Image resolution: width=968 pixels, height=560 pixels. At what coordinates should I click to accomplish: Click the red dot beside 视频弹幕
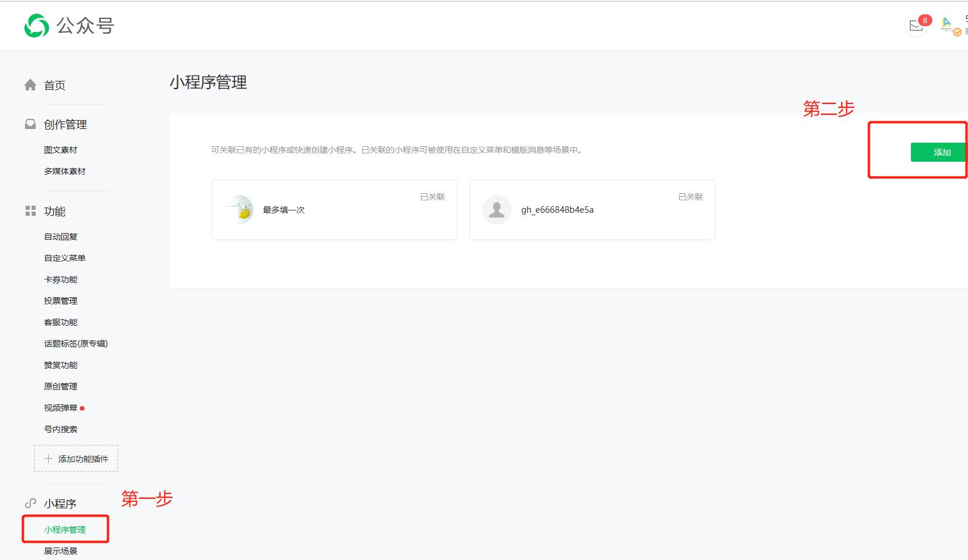[83, 408]
